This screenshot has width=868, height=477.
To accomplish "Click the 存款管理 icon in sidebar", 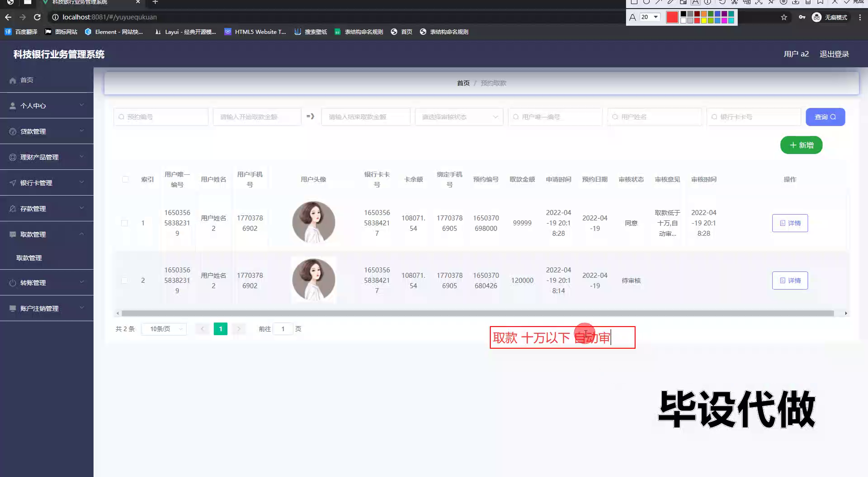I will tap(13, 209).
